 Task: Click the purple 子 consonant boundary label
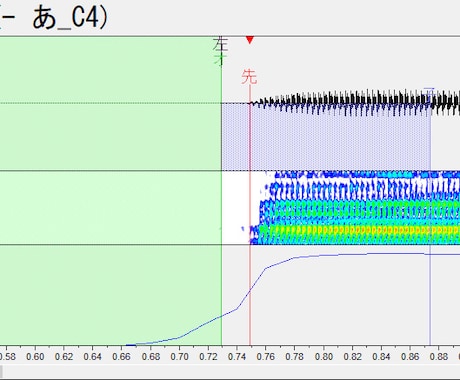(x=429, y=92)
